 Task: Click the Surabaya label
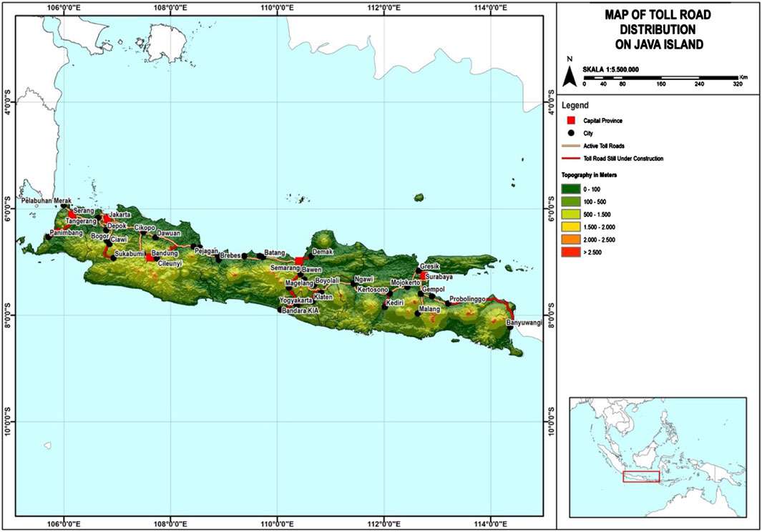439,277
